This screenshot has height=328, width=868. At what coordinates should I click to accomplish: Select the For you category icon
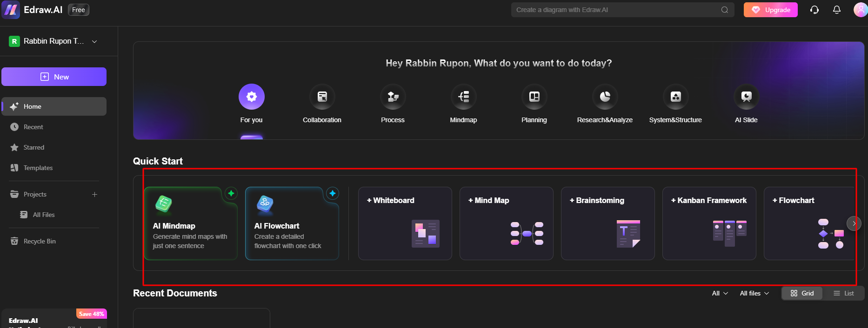252,97
